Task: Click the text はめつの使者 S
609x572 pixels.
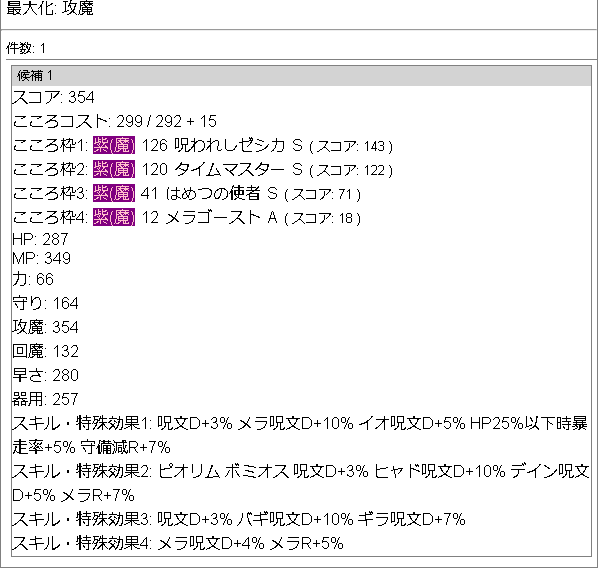Action: (x=221, y=193)
